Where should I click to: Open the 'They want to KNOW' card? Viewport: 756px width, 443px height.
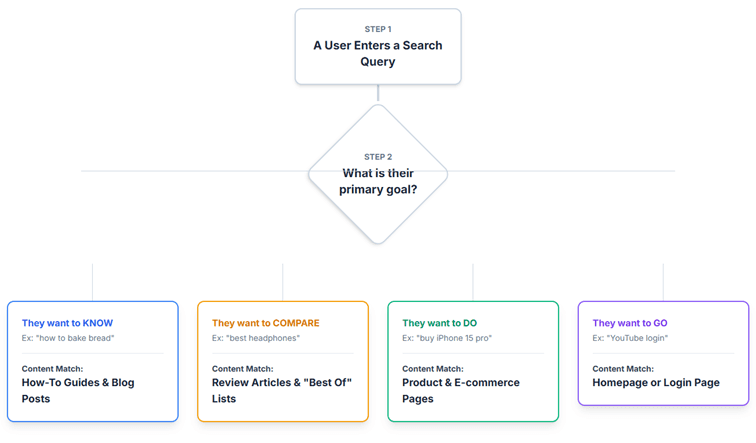pyautogui.click(x=93, y=362)
